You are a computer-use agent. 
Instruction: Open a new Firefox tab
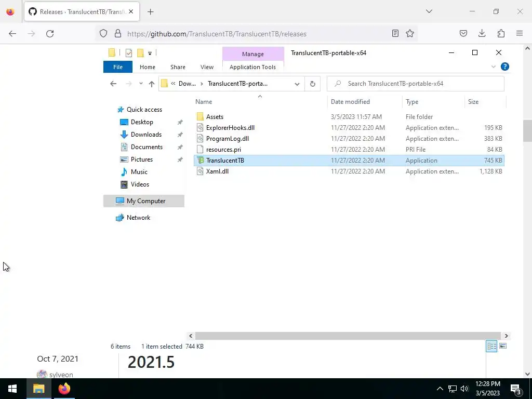click(151, 12)
